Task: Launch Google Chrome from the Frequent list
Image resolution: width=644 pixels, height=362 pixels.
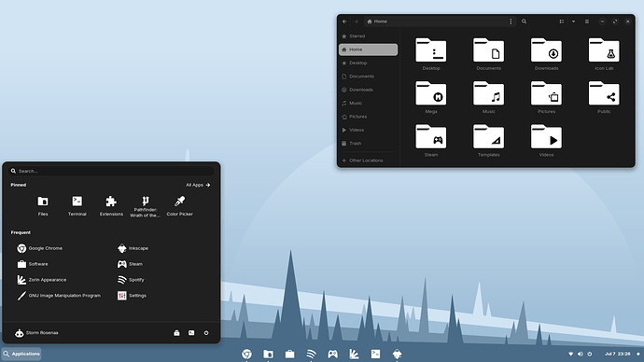Action: pyautogui.click(x=40, y=248)
